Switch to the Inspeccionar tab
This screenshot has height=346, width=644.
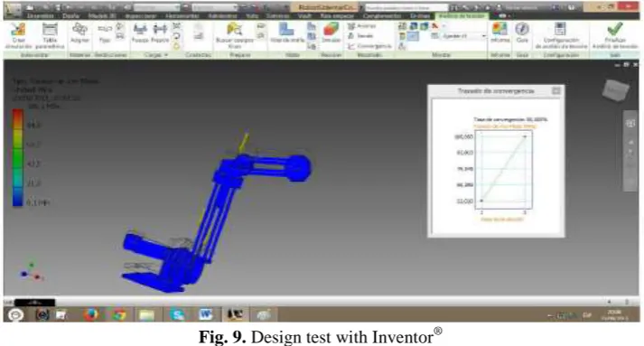(141, 16)
